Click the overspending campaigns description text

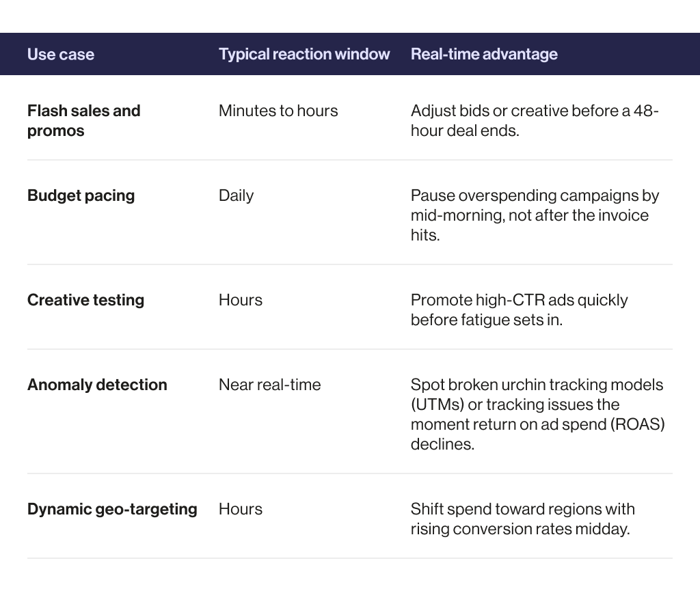(x=535, y=215)
